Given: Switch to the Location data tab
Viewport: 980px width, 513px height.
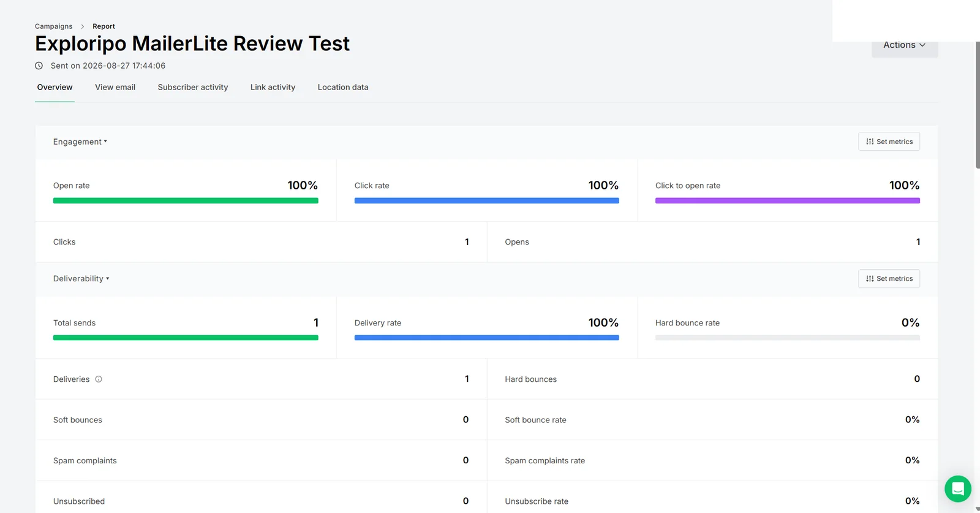Looking at the screenshot, I should coord(343,87).
